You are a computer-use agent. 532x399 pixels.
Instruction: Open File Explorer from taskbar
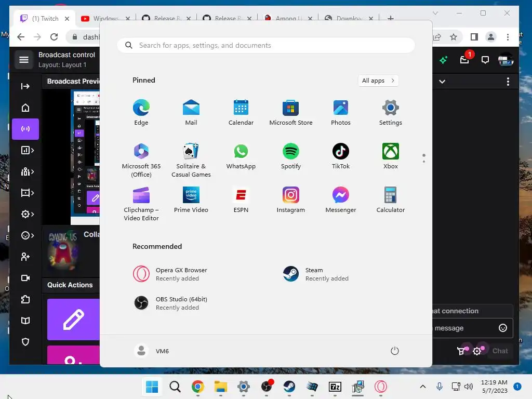click(220, 387)
